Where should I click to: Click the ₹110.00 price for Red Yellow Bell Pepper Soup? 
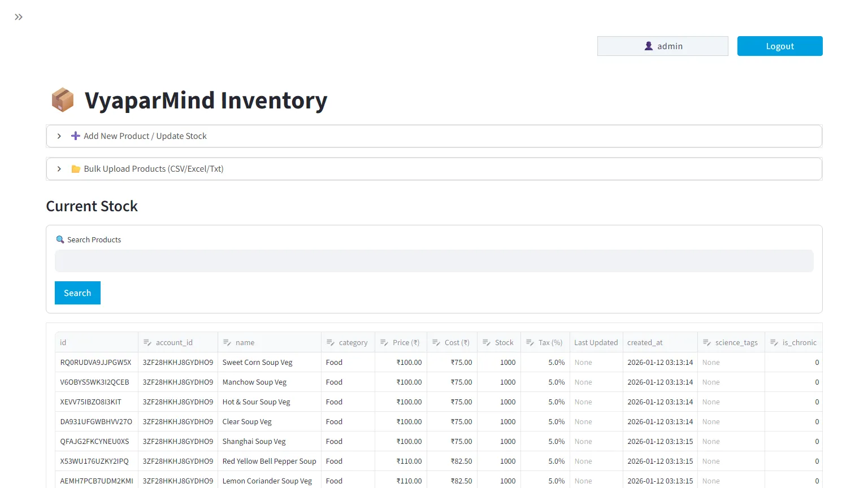click(401, 461)
